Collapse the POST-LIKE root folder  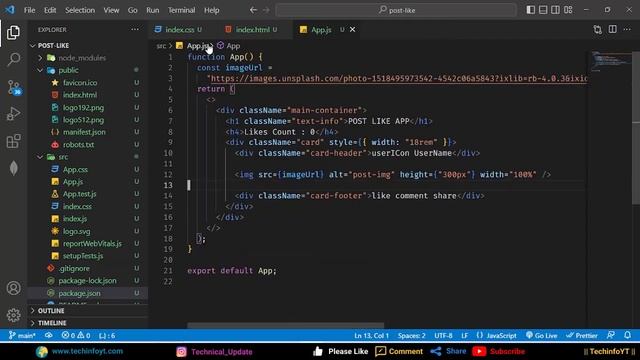click(53, 45)
